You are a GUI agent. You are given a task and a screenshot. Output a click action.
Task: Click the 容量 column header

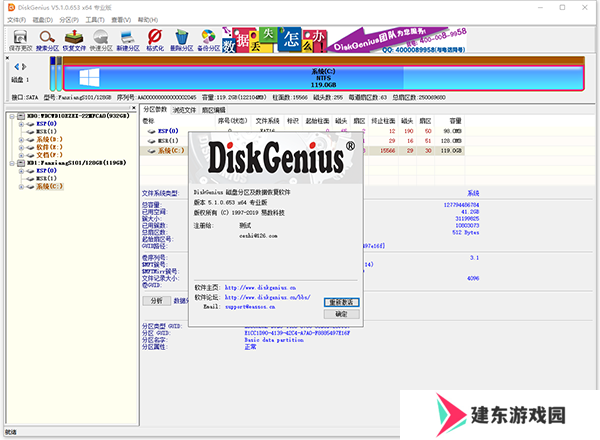tap(455, 121)
